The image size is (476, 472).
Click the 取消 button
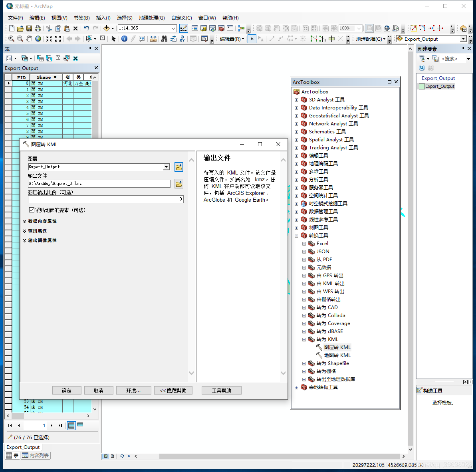click(99, 391)
